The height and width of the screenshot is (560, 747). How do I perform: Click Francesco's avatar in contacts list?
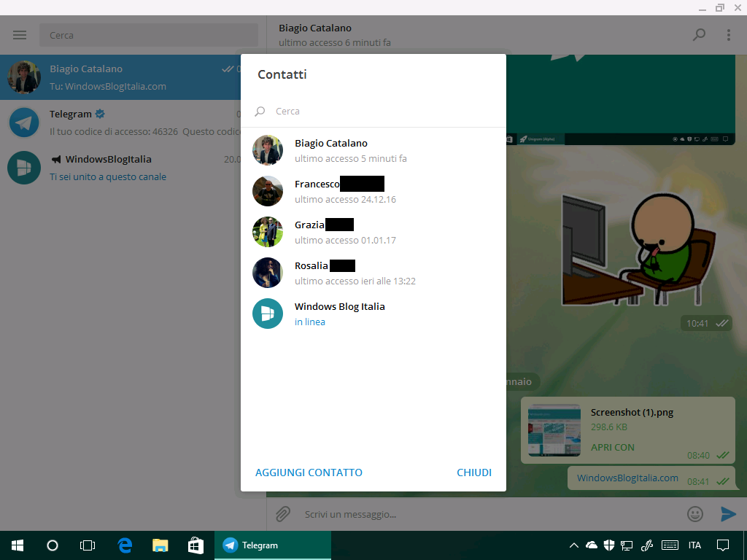(268, 192)
